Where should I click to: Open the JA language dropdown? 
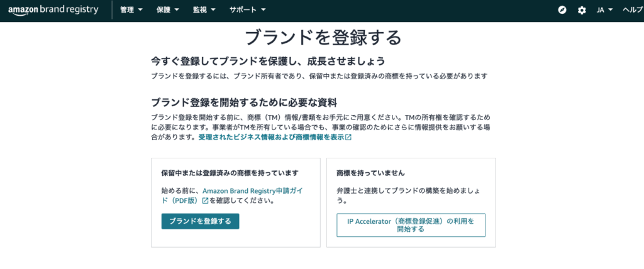604,10
